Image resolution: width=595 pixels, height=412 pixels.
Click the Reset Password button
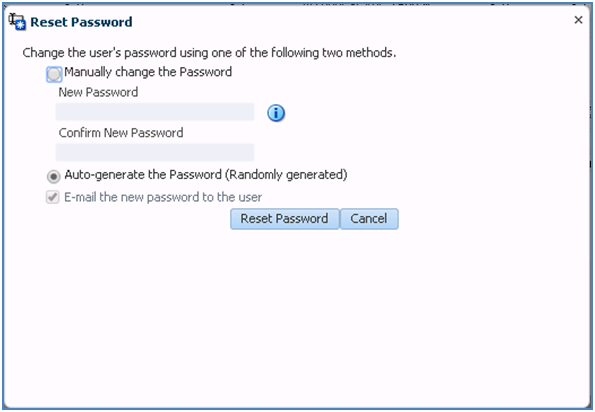click(285, 219)
